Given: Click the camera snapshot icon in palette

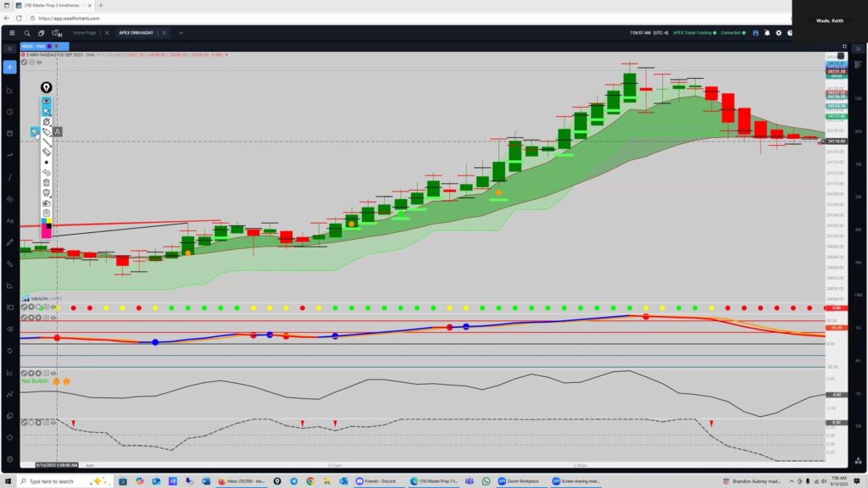Looking at the screenshot, I should pos(47,203).
